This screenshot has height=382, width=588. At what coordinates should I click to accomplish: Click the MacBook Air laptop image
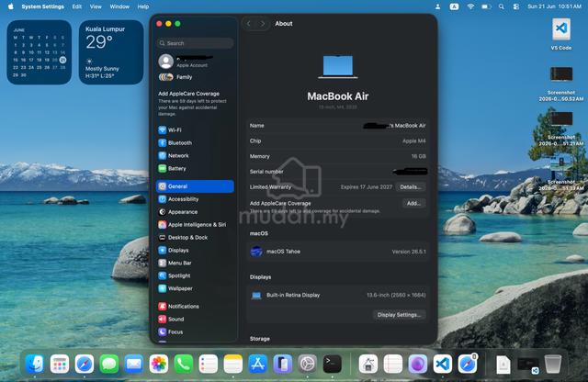point(338,67)
